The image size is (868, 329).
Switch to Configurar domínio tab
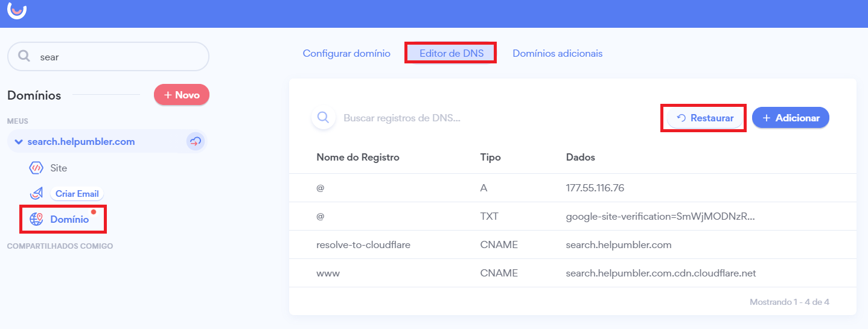[x=346, y=53]
